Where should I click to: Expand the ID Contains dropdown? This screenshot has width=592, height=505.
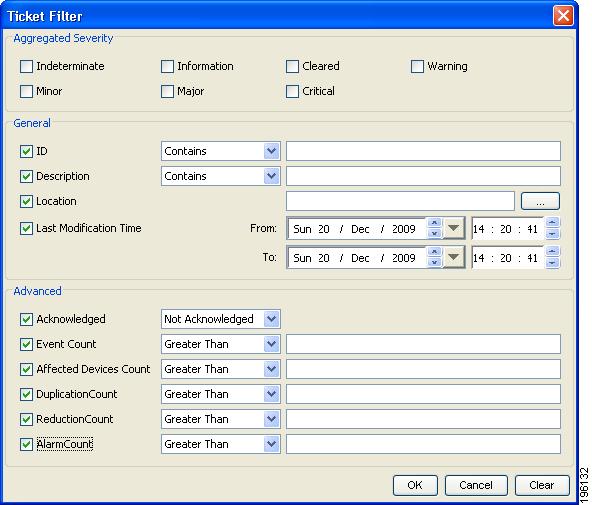[271, 151]
